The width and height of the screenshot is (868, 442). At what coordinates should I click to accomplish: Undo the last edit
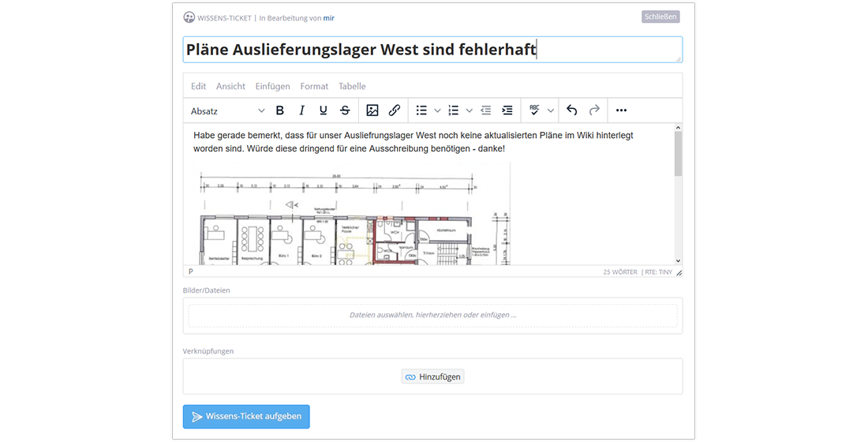click(572, 110)
